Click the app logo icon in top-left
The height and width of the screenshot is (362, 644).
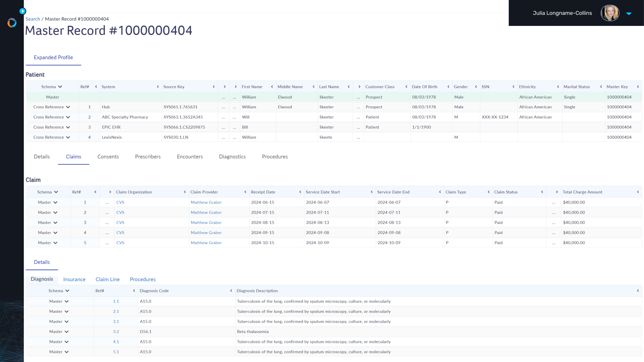[12, 23]
